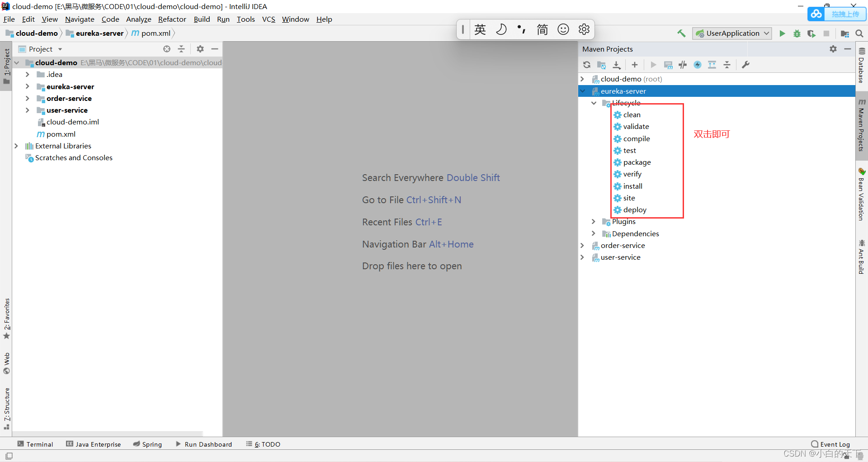Viewport: 868px width, 462px height.
Task: Debug UserApplication with bug icon
Action: click(797, 33)
